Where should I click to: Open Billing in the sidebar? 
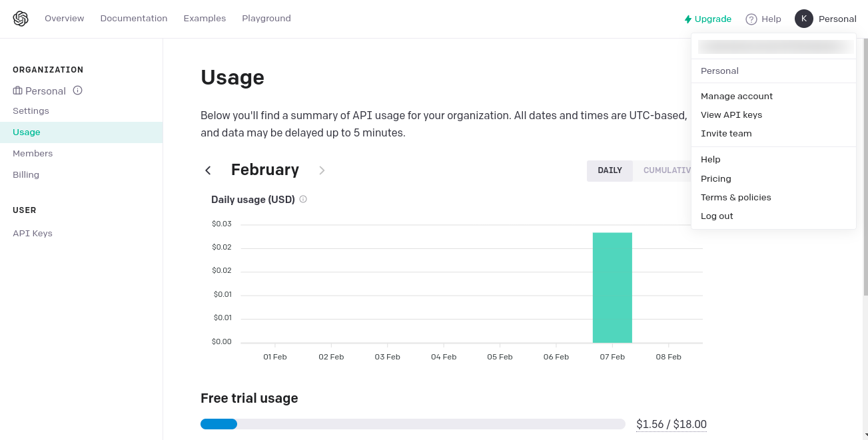point(26,174)
